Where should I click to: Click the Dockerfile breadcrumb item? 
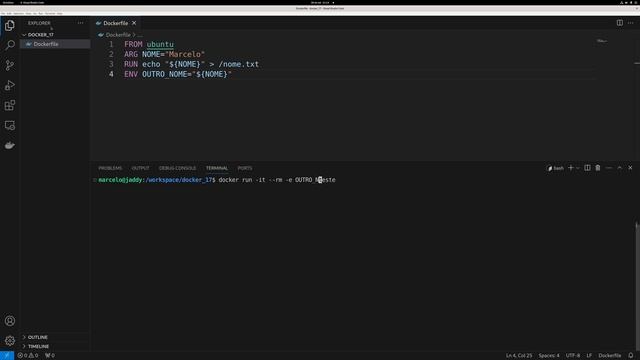tap(118, 35)
